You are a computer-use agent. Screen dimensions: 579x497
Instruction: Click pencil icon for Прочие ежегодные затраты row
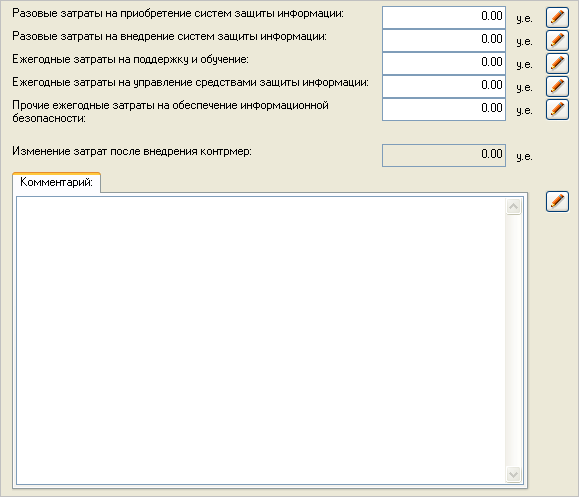pos(557,109)
